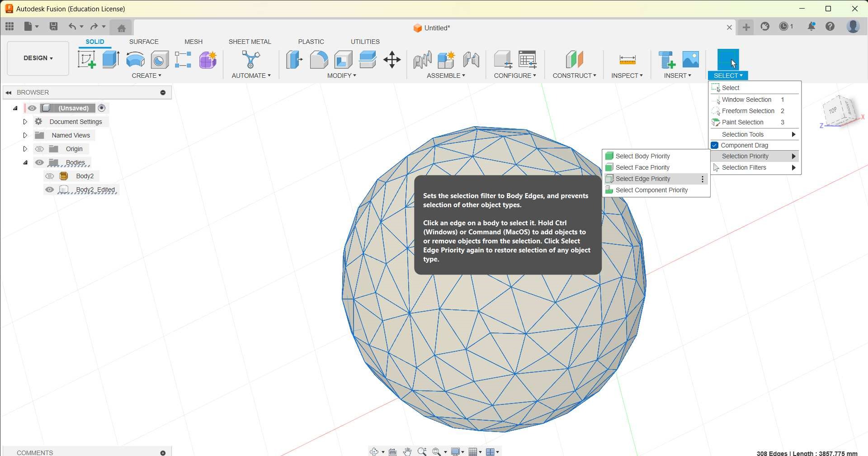The width and height of the screenshot is (868, 456).
Task: Collapse the Bodies folder
Action: click(x=25, y=162)
